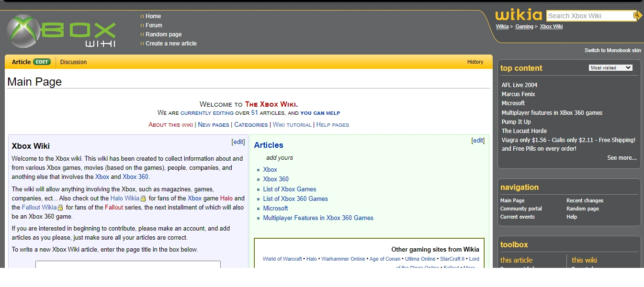This screenshot has width=644, height=287.
Task: Switch to the Article tab
Action: (21, 62)
